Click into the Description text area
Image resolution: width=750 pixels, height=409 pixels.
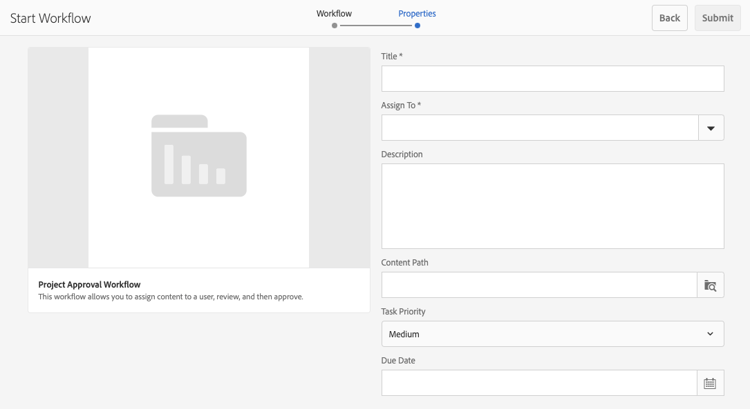click(x=552, y=206)
